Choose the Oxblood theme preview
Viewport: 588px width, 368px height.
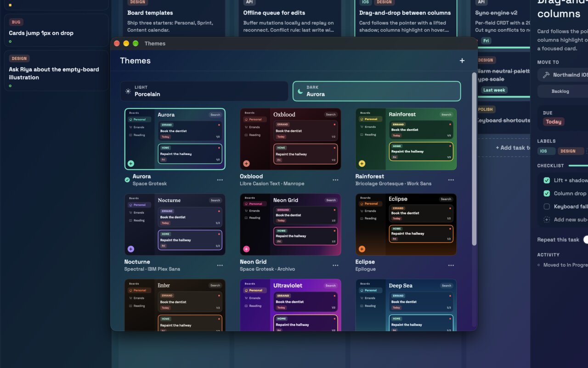coord(290,139)
